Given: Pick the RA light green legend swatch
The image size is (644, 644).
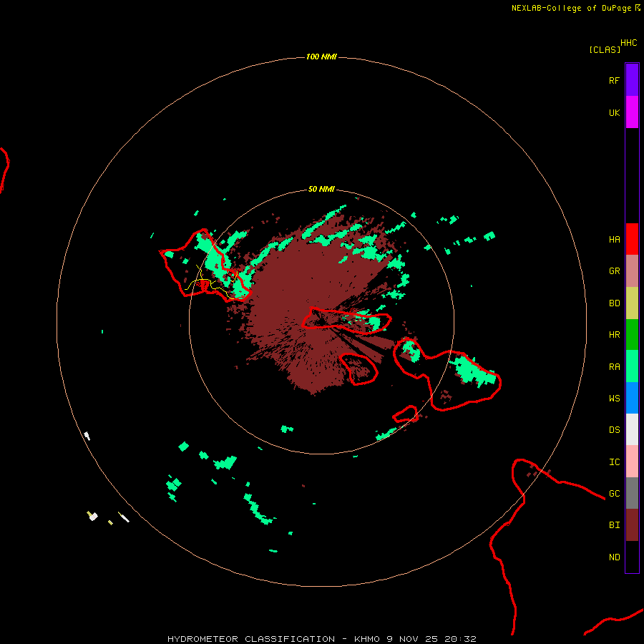Looking at the screenshot, I should [x=632, y=366].
